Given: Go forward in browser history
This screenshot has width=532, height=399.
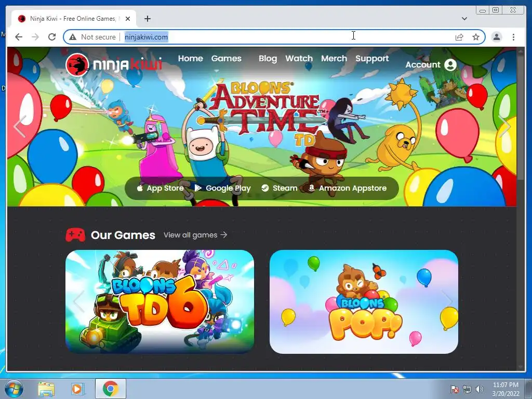Looking at the screenshot, I should [35, 37].
